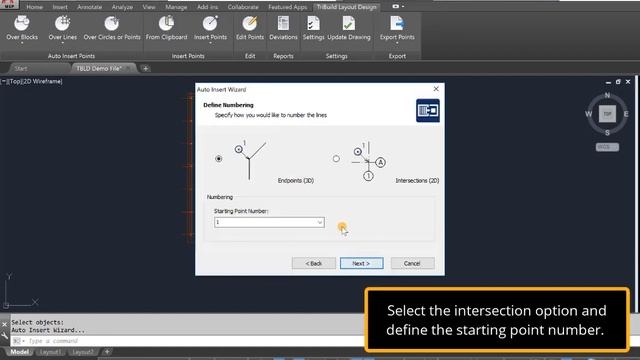Screen dimensions: 640x360
Task: Open the Analyze ribbon tab
Action: [x=122, y=7]
